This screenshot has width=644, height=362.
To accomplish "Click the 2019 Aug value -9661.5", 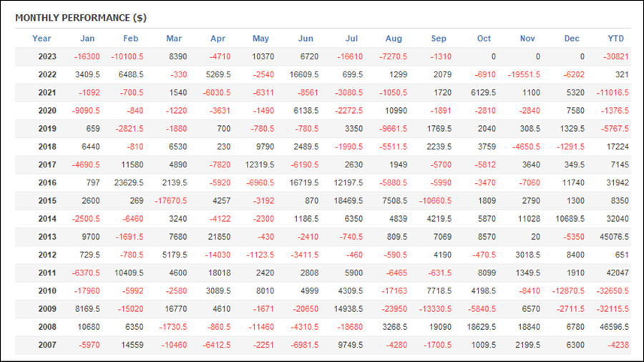I will click(393, 129).
